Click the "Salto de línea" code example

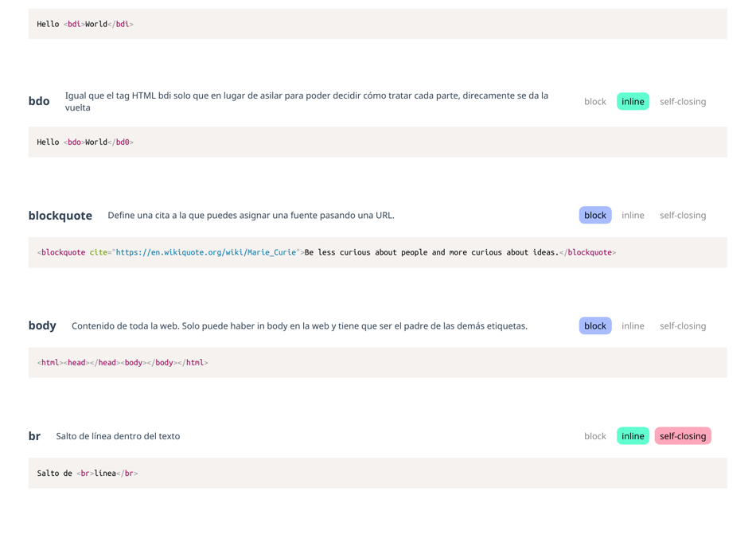click(x=88, y=473)
